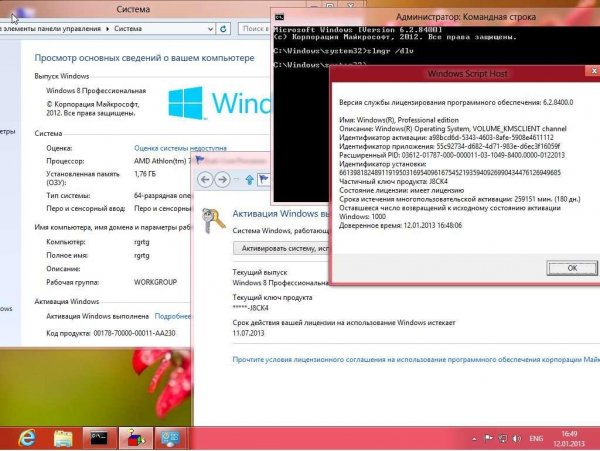Image resolution: width=600 pixels, height=451 pixels.
Task: Open File Explorer from the taskbar
Action: tap(63, 438)
